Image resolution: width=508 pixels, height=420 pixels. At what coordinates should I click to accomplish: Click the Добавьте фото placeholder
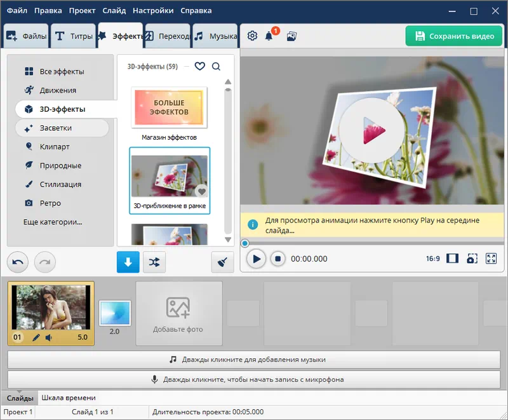pyautogui.click(x=179, y=313)
